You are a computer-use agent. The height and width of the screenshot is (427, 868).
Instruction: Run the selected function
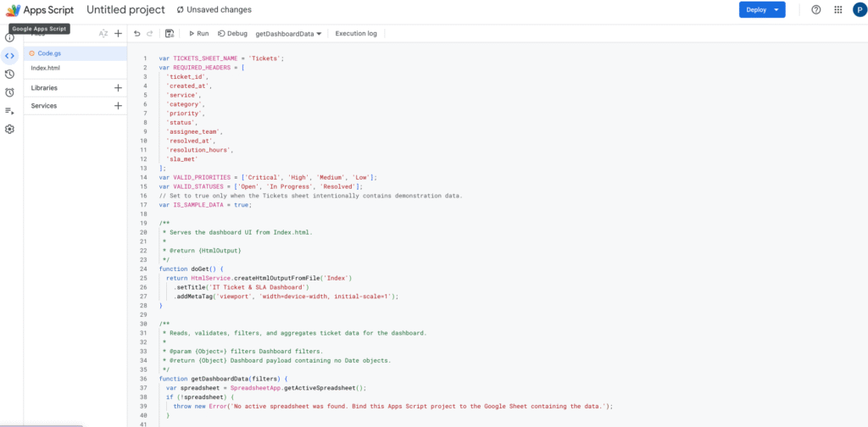[x=198, y=34]
